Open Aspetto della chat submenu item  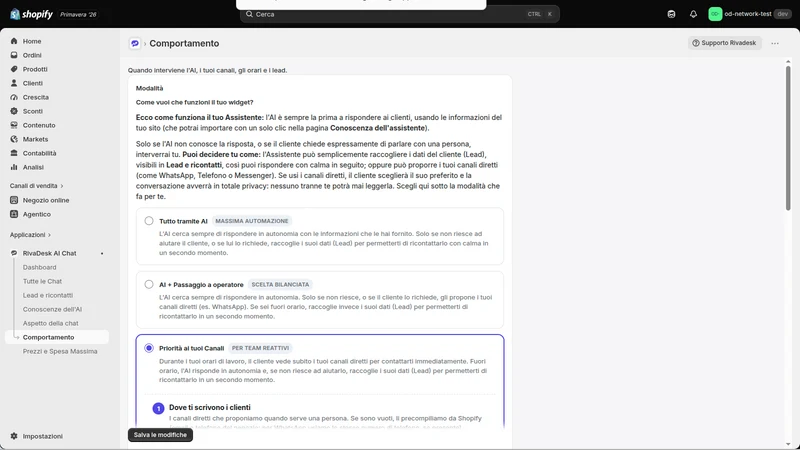pos(51,323)
